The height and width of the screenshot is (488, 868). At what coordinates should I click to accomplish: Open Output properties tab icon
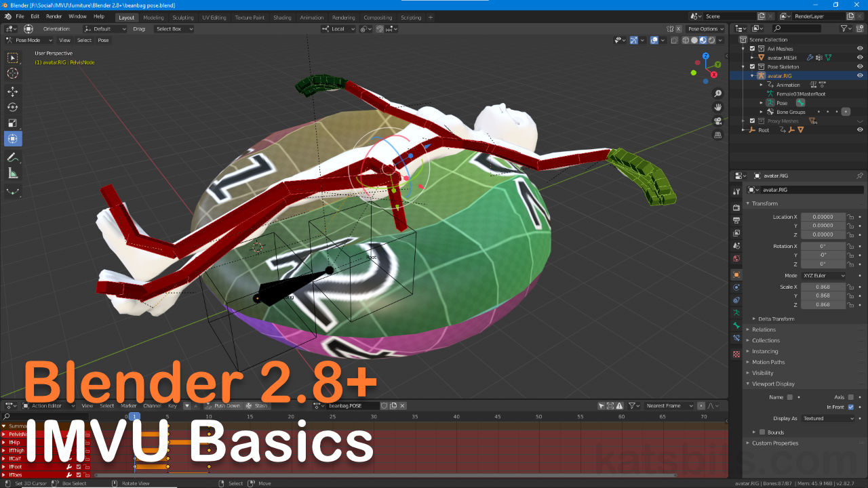pos(736,220)
